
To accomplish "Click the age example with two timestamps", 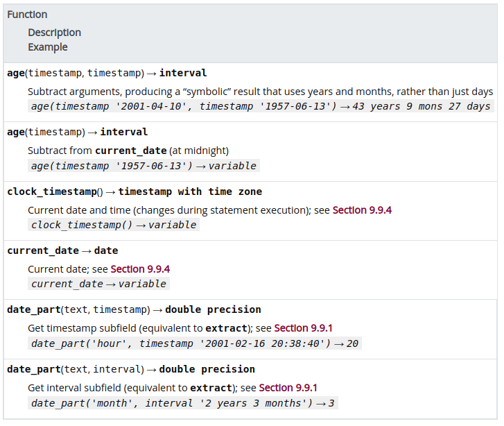I will [261, 106].
